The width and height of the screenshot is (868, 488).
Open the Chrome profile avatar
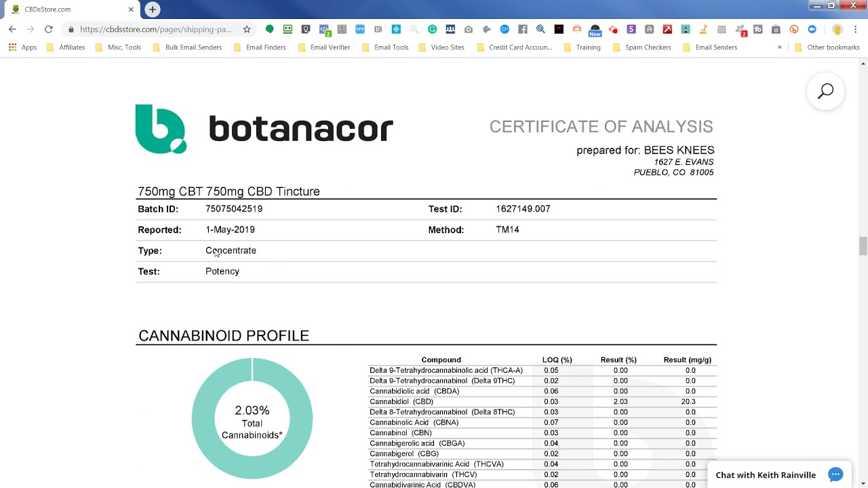coord(837,29)
